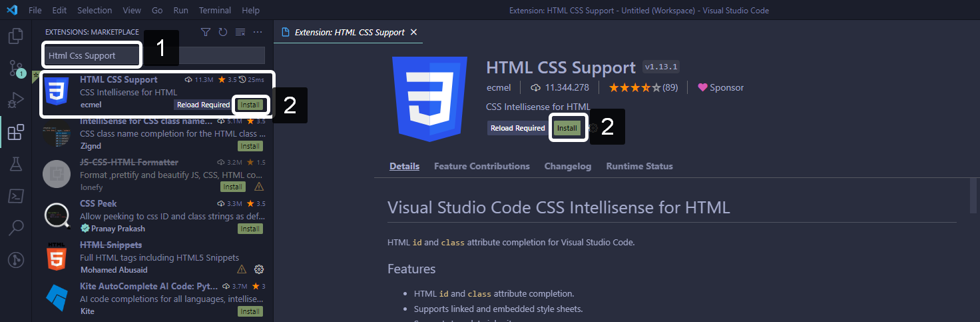This screenshot has height=322, width=980.
Task: Click Install on HTML CSS Support list row
Action: coord(250,105)
